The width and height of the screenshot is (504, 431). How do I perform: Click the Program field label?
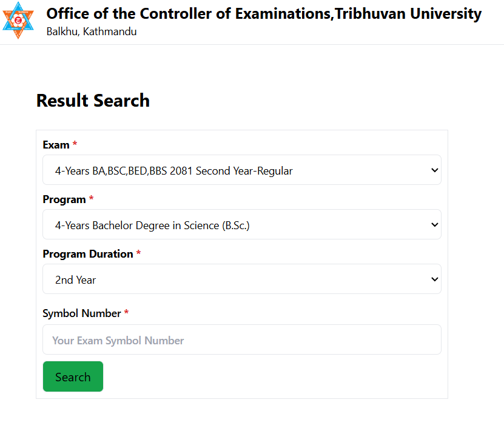[64, 199]
